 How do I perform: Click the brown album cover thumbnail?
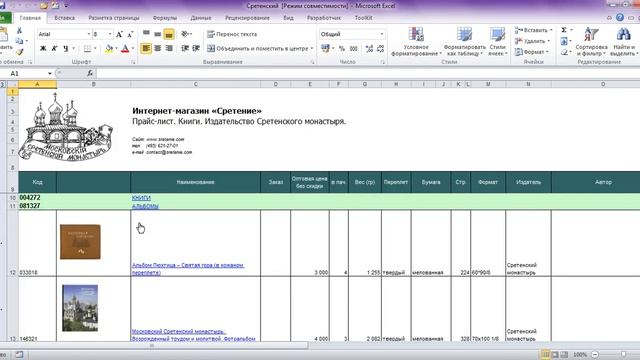(80, 242)
